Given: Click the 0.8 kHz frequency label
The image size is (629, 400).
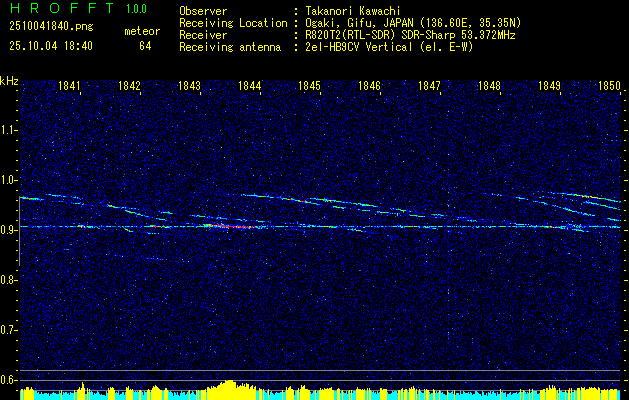Looking at the screenshot, I should 8,280.
